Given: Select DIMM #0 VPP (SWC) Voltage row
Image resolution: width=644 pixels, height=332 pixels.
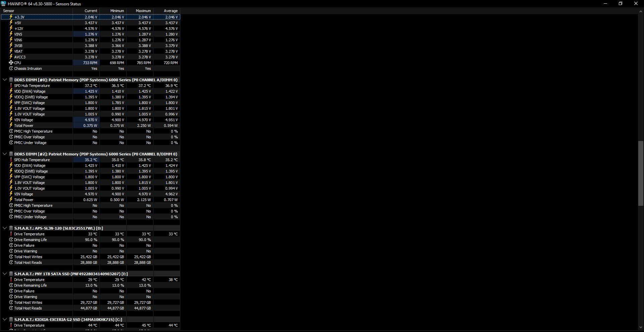Looking at the screenshot, I should coord(90,103).
